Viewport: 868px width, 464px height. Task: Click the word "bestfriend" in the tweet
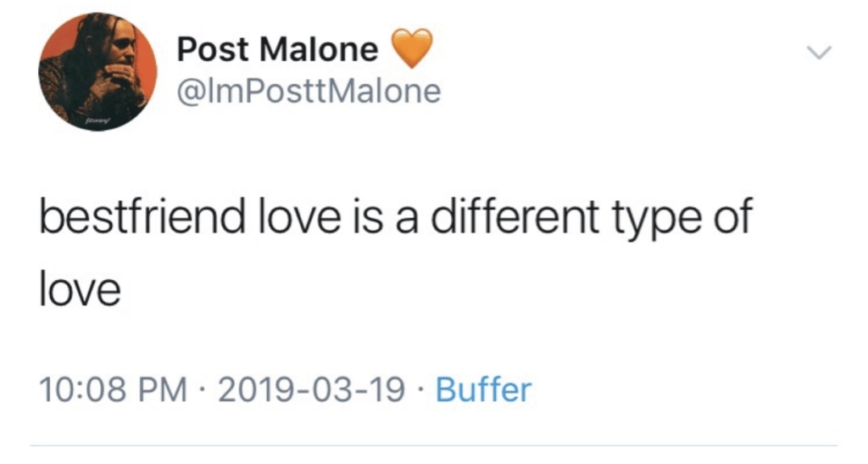tap(142, 216)
